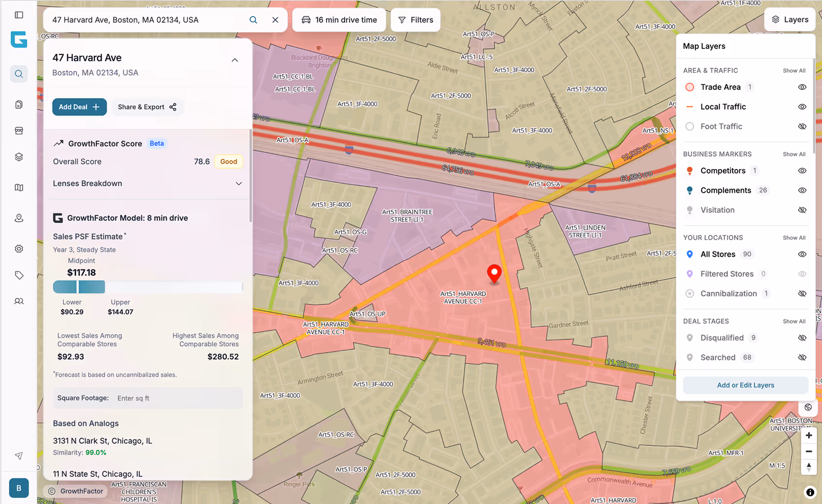Click the info panel scrollbar
This screenshot has height=504, width=822.
pos(251,176)
